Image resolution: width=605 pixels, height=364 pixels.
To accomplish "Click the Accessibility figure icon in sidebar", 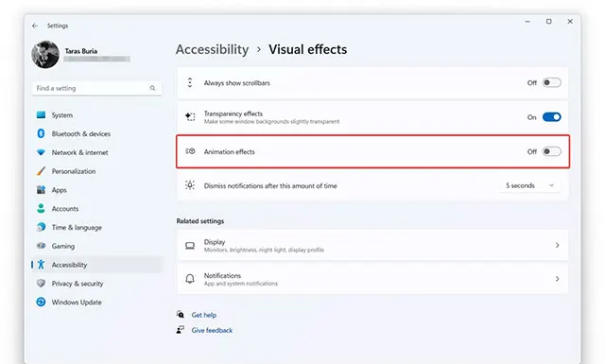I will [41, 265].
